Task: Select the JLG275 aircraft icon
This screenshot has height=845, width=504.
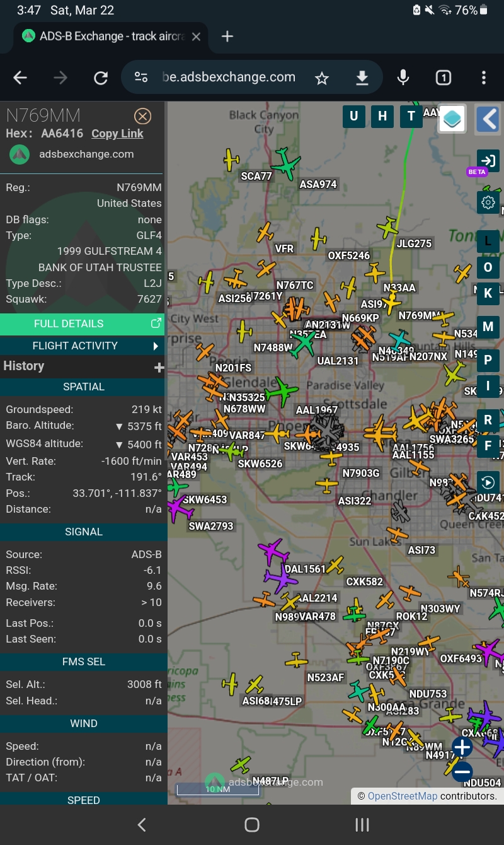Action: 388,228
